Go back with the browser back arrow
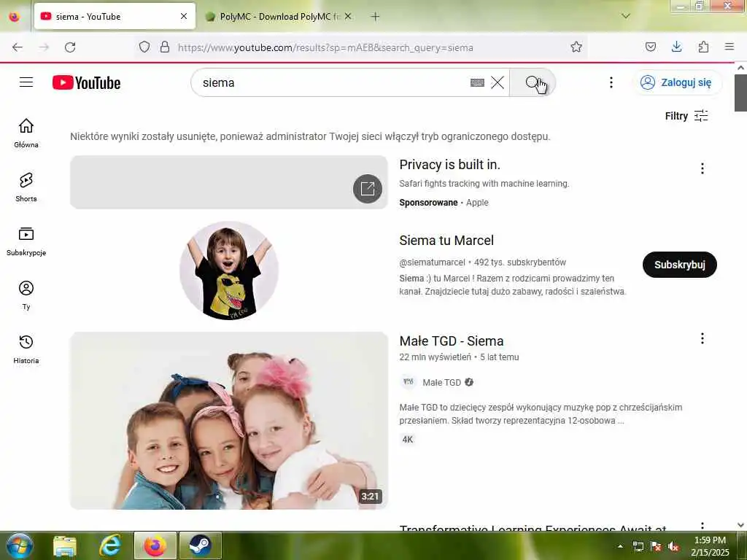Viewport: 747px width, 560px height. (x=18, y=47)
